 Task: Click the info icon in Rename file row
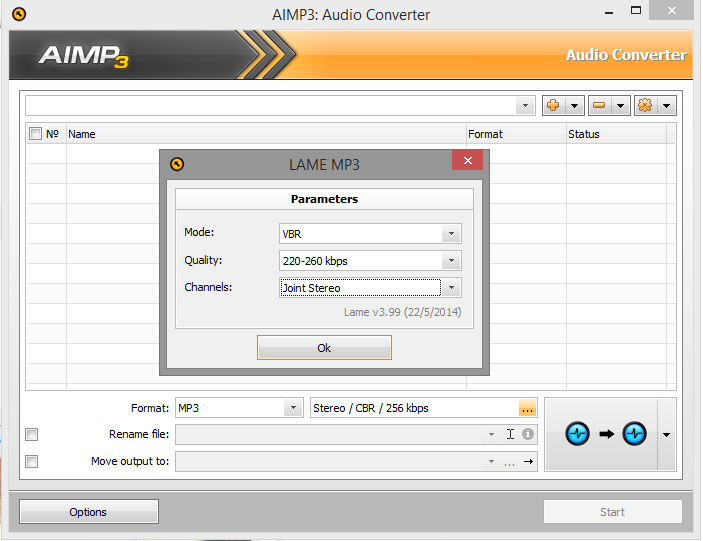[x=528, y=434]
